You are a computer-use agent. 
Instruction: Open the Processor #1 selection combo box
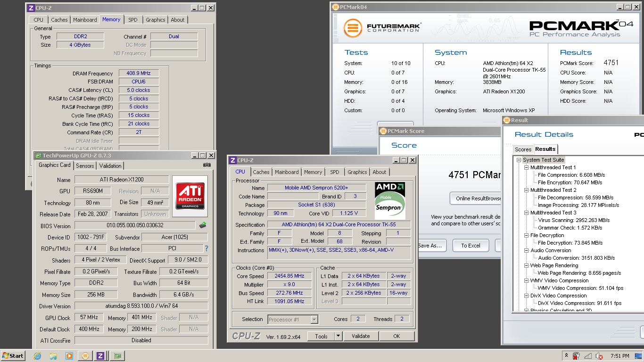pos(293,319)
